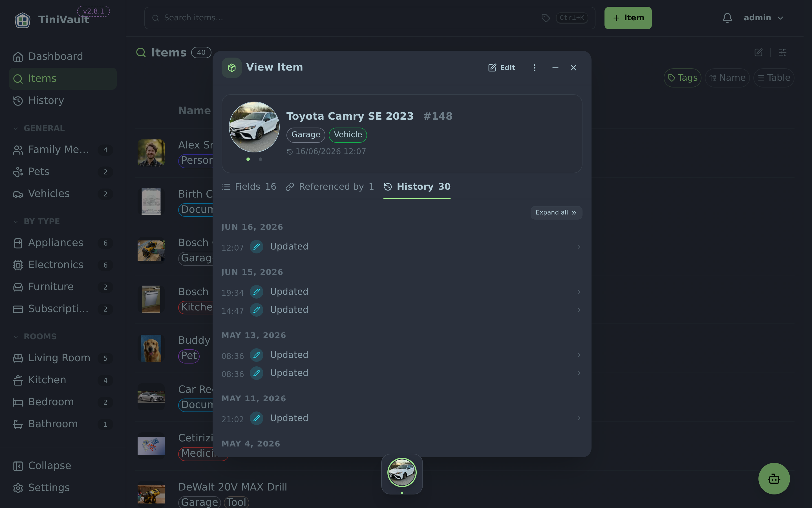This screenshot has height=508, width=812.
Task: Toggle the Tags view option
Action: [x=682, y=78]
